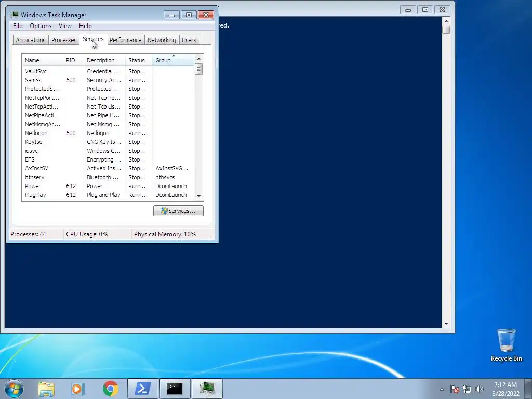532x399 pixels.
Task: Click the Task Manager title bar icon
Action: [15, 15]
